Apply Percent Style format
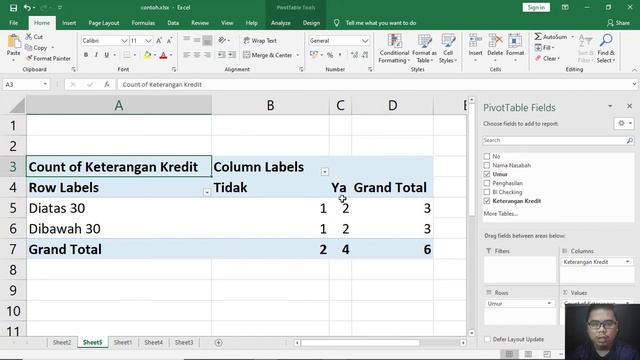 pos(330,55)
